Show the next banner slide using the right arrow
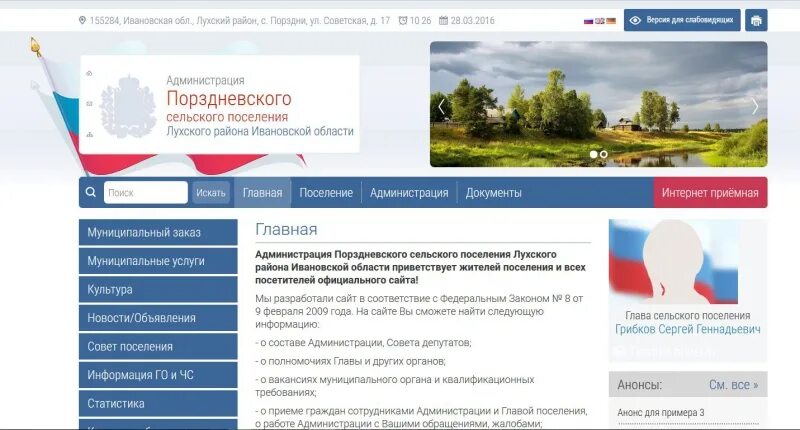Screen dimensions: 800x430 (755, 106)
